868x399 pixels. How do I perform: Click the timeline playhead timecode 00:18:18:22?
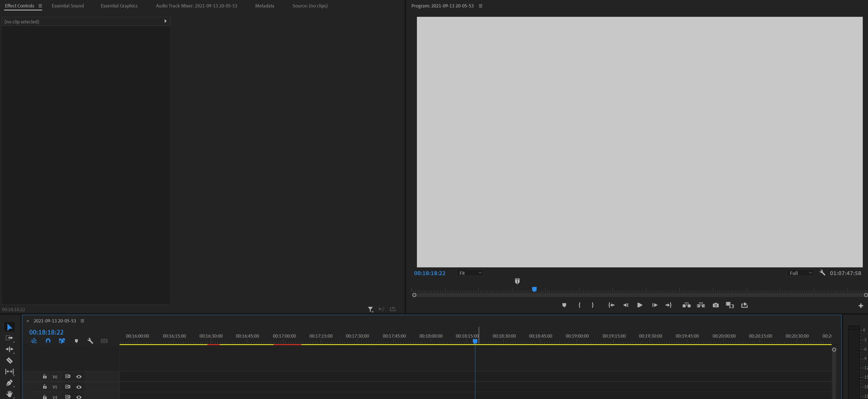coord(46,332)
